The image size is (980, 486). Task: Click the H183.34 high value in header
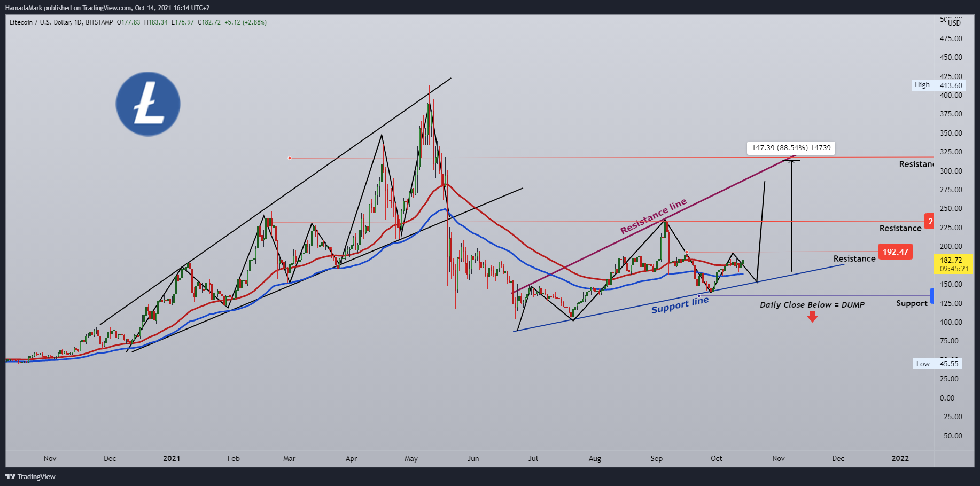(x=156, y=22)
